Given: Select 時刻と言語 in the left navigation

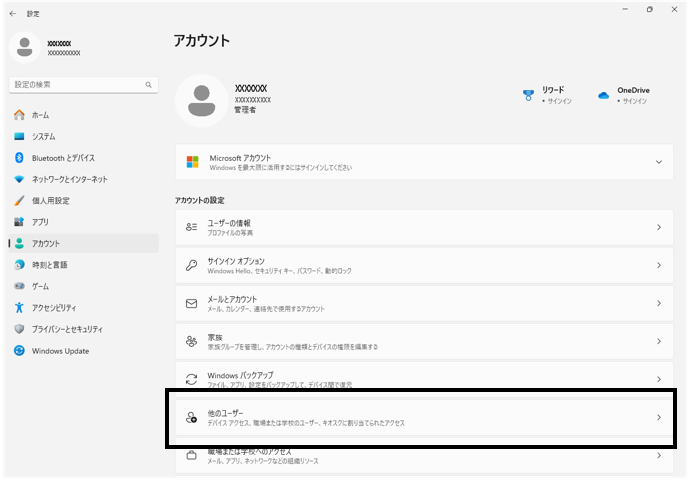Looking at the screenshot, I should click(49, 265).
